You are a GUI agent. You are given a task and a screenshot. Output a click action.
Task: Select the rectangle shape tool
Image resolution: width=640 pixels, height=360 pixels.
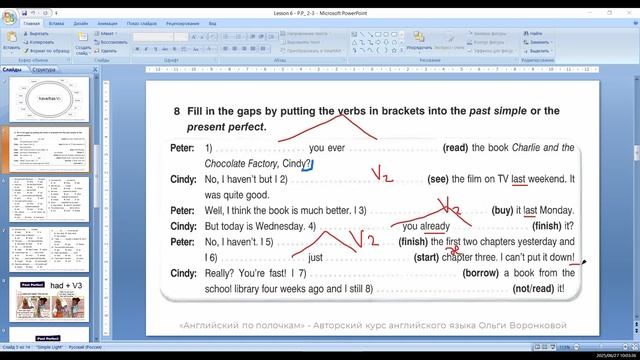pyautogui.click(x=378, y=34)
